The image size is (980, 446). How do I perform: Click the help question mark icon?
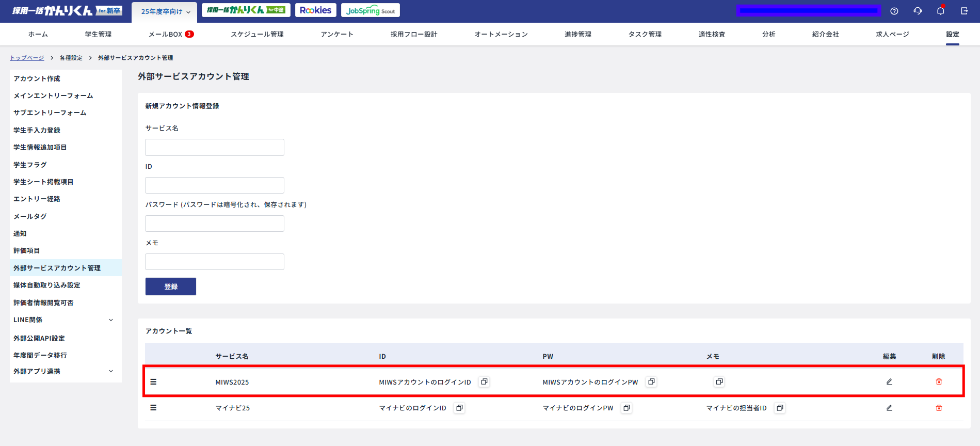894,11
